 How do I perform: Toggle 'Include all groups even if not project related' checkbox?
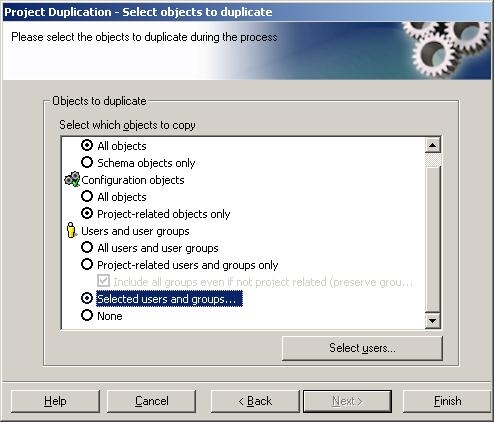[x=103, y=281]
